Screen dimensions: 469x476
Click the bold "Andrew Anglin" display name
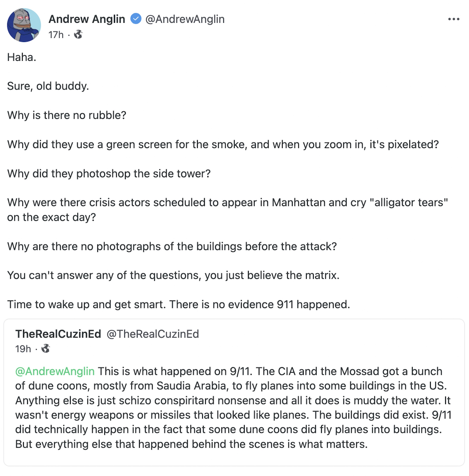coord(87,19)
